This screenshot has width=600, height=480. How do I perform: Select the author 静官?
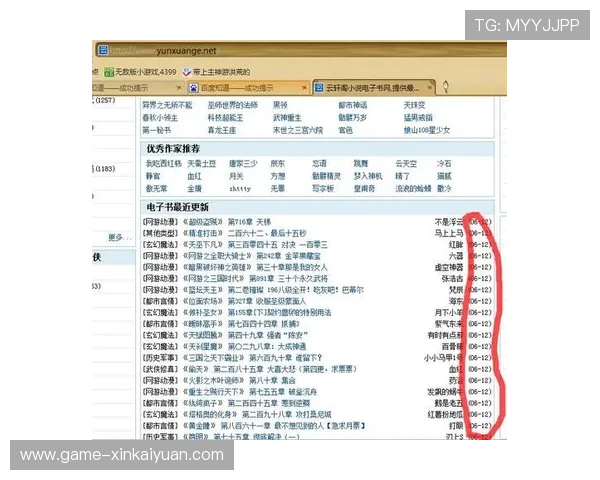pyautogui.click(x=153, y=176)
